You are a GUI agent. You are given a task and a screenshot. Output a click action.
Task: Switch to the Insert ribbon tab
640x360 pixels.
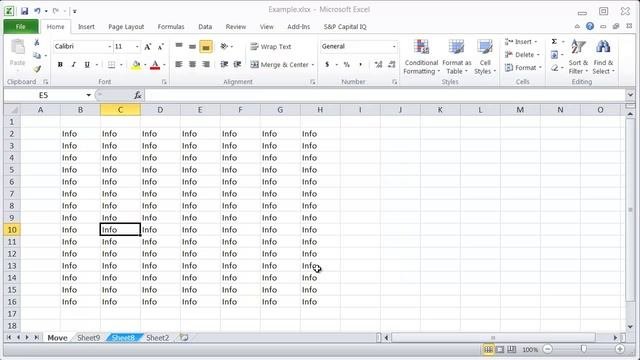86,27
